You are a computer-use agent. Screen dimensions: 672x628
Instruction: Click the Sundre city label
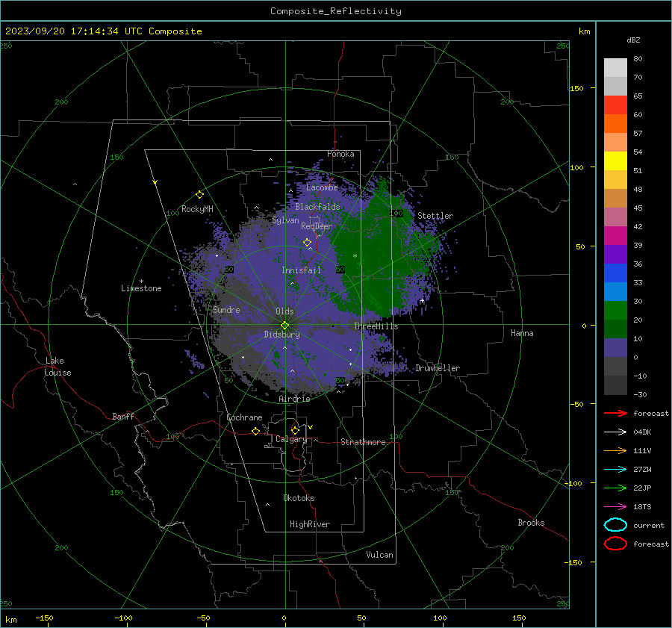click(x=226, y=309)
